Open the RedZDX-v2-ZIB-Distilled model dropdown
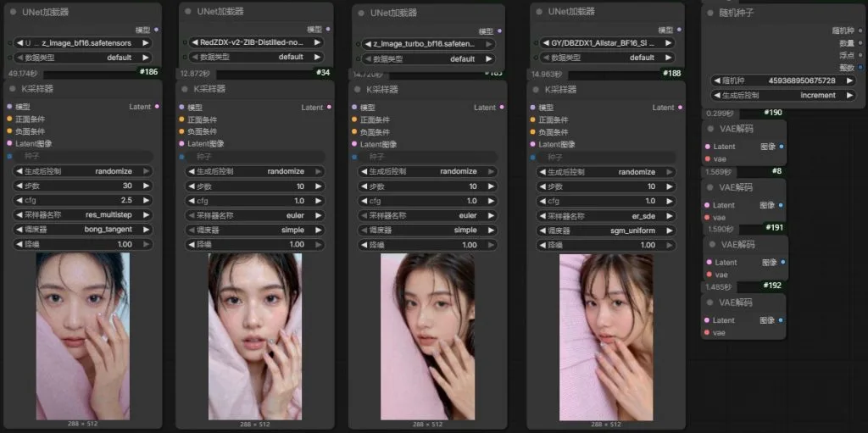The image size is (868, 433). (256, 42)
